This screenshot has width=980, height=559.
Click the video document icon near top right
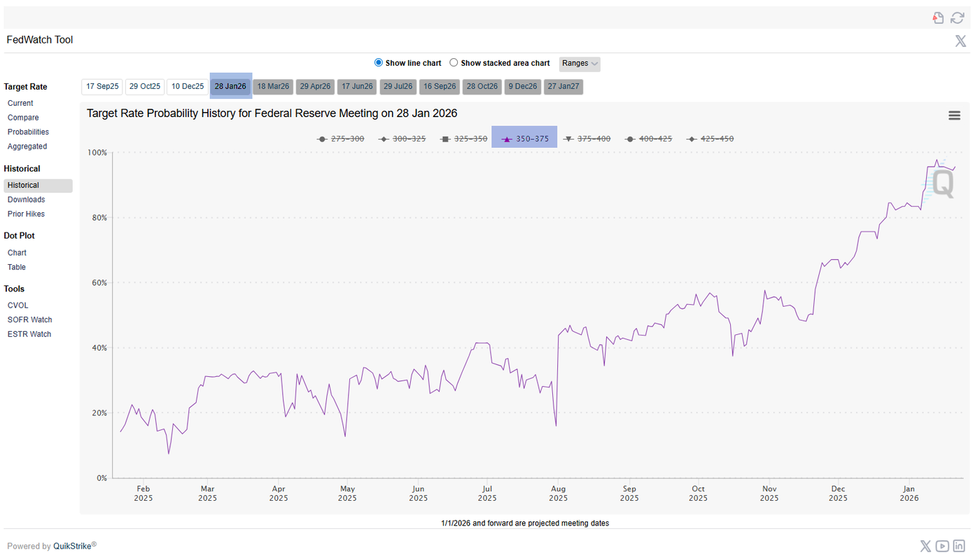[938, 18]
